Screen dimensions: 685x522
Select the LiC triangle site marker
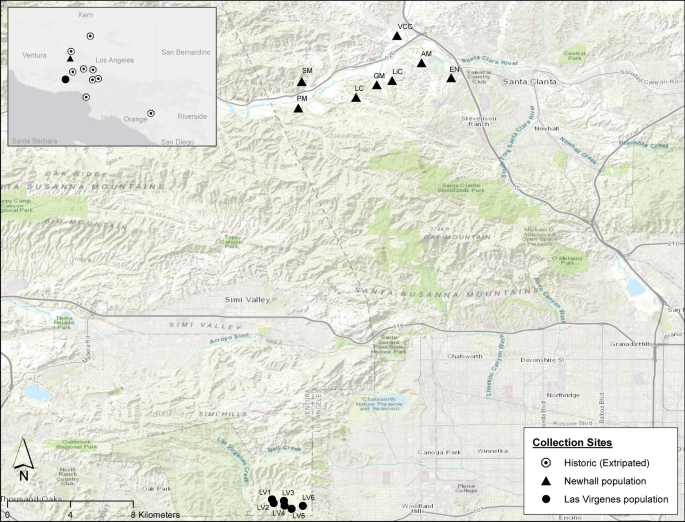point(392,81)
